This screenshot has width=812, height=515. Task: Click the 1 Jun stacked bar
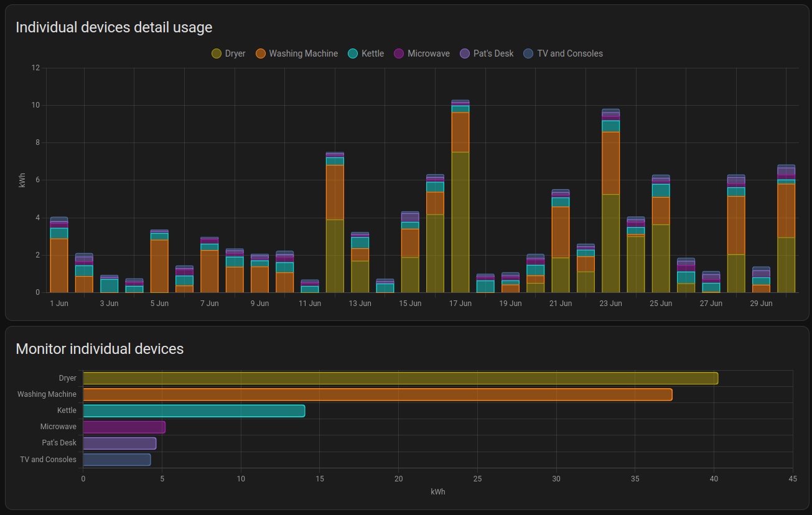pyautogui.click(x=59, y=254)
